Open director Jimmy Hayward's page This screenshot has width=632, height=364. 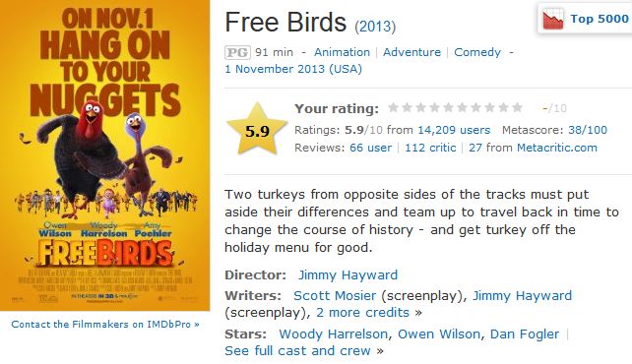348,275
